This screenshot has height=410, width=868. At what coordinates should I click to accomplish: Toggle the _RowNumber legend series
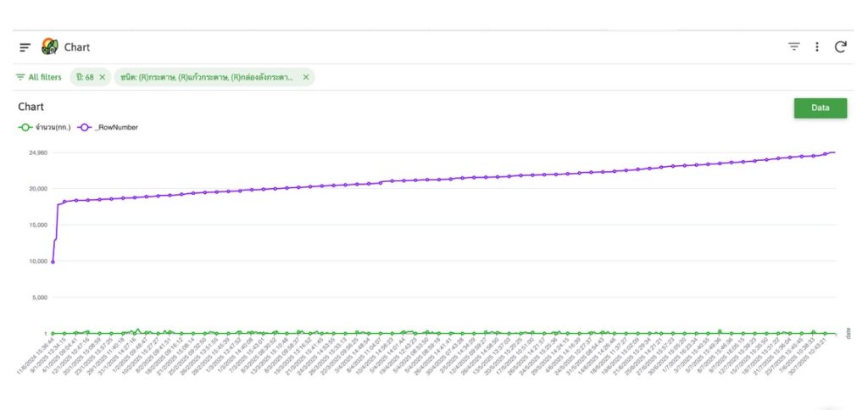[x=108, y=127]
